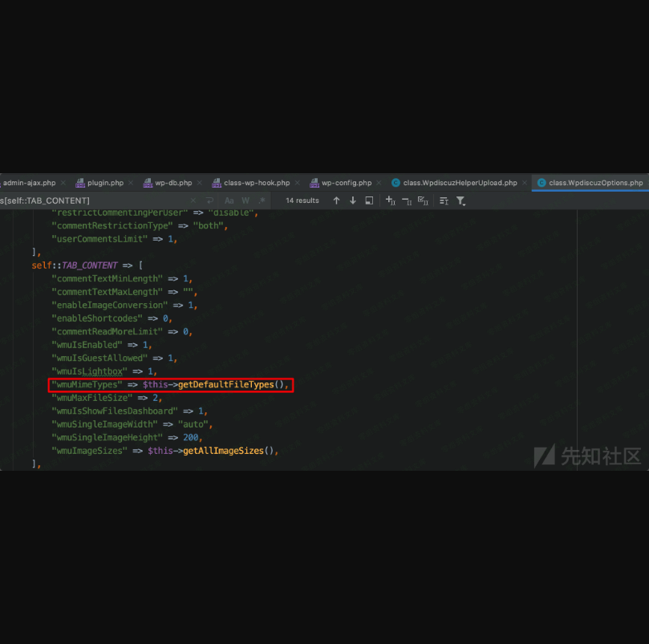Insert new line in search field
649x644 pixels.
pyautogui.click(x=209, y=200)
